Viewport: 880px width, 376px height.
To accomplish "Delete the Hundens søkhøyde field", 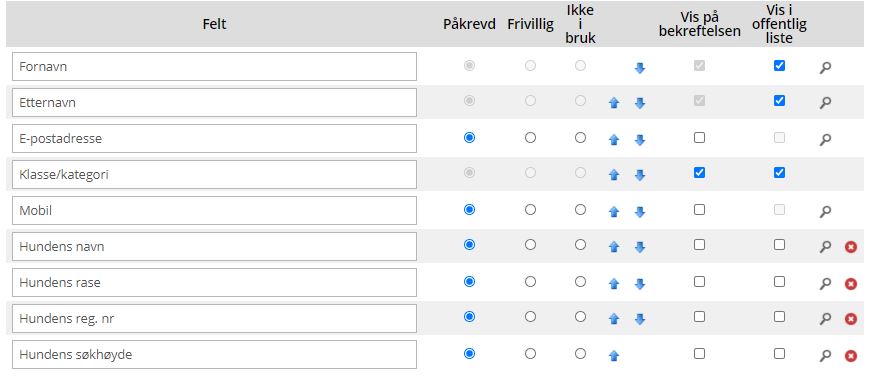I will pos(851,355).
